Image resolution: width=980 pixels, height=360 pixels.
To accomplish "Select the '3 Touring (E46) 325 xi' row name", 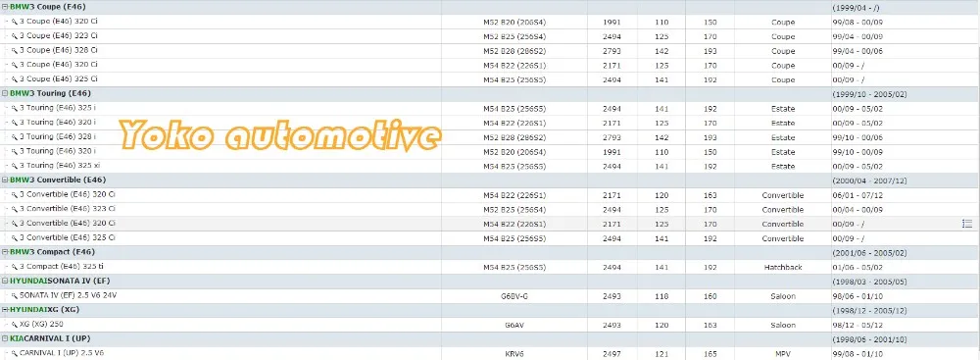I will [x=60, y=166].
